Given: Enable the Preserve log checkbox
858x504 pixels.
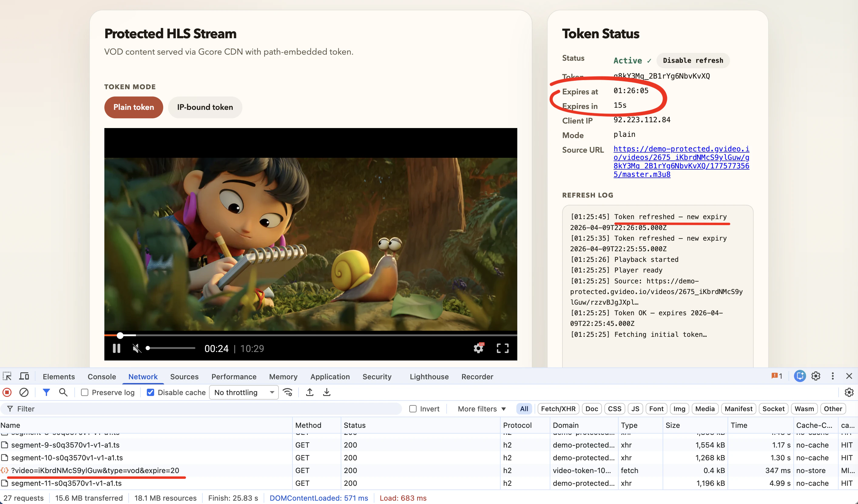Looking at the screenshot, I should (x=85, y=393).
